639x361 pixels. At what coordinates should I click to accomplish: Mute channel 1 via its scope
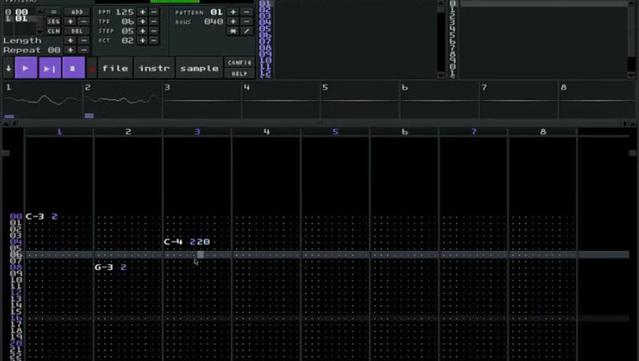tap(42, 101)
